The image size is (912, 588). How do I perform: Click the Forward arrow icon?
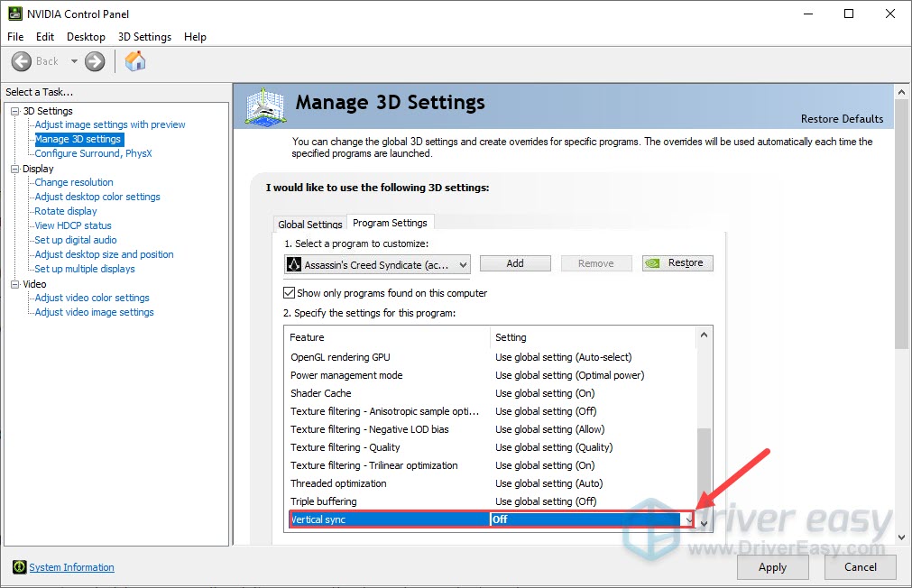[x=95, y=61]
